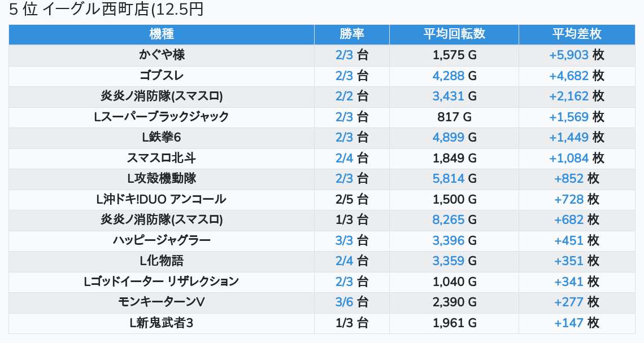Select the モンキーターンV machine name
This screenshot has width=644, height=343.
pos(162,302)
